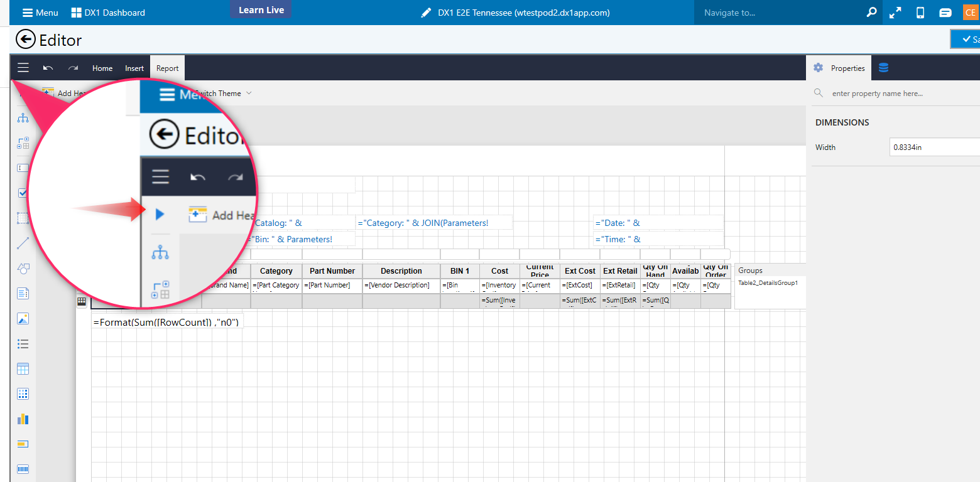980x482 pixels.
Task: Open the report Explorer tree icon
Action: (x=23, y=118)
